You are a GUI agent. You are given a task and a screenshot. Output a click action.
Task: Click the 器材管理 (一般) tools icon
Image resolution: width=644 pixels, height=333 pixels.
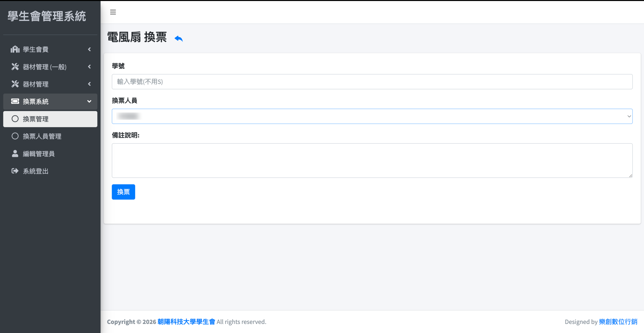point(15,67)
